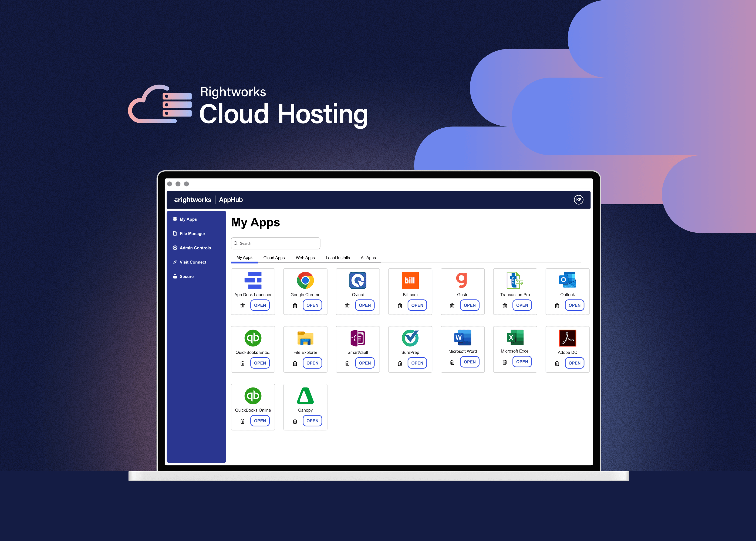Delete Google Chrome using its trash icon
This screenshot has width=756, height=541.
click(295, 305)
